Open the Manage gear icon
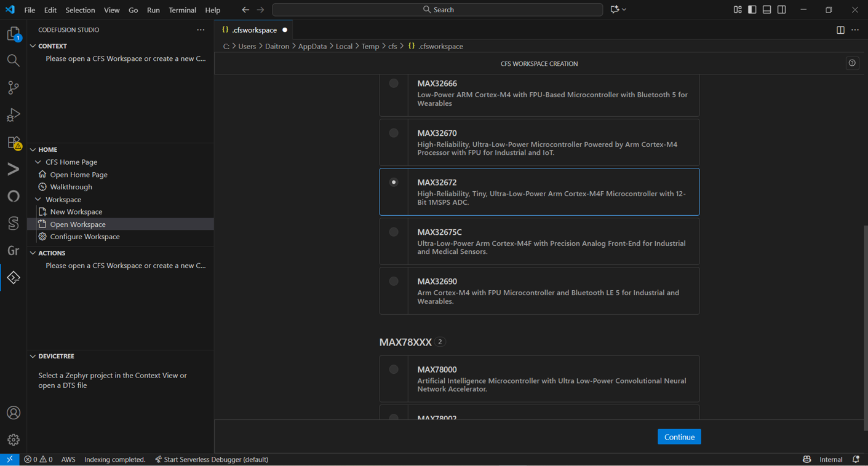The width and height of the screenshot is (868, 466). click(14, 440)
